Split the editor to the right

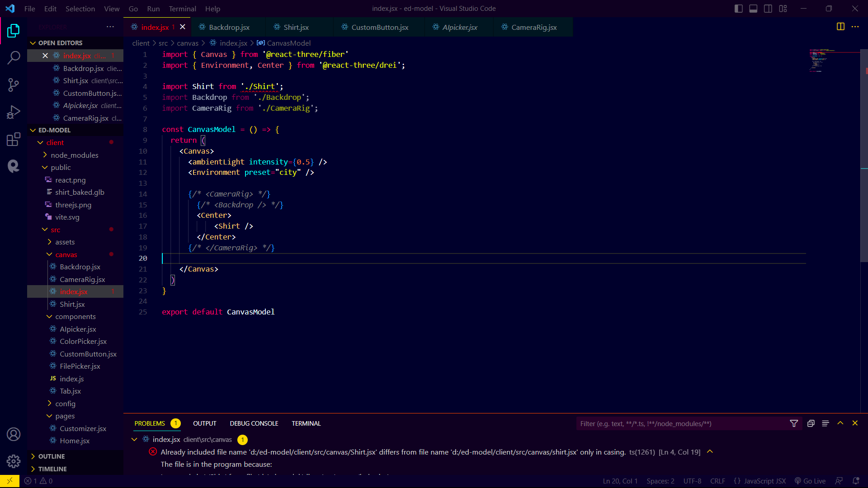pos(840,27)
